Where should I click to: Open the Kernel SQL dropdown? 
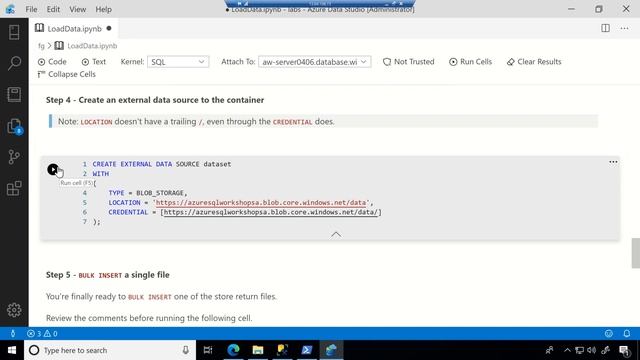click(178, 62)
